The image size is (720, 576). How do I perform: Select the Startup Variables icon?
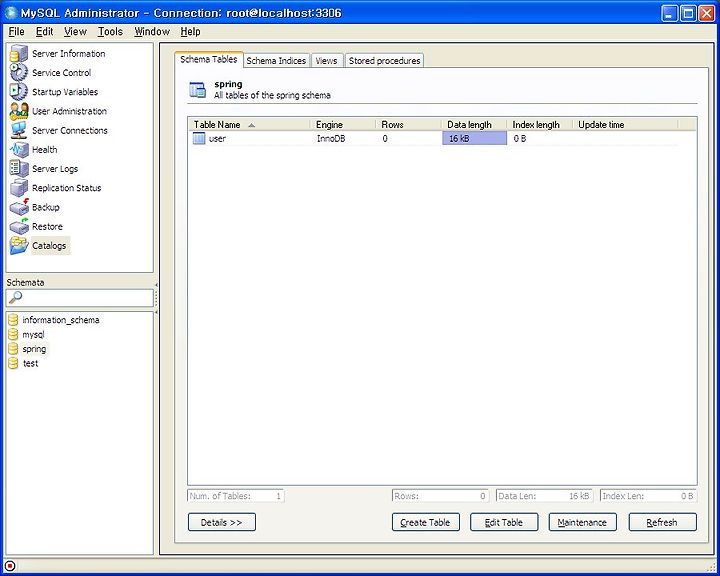tap(19, 91)
